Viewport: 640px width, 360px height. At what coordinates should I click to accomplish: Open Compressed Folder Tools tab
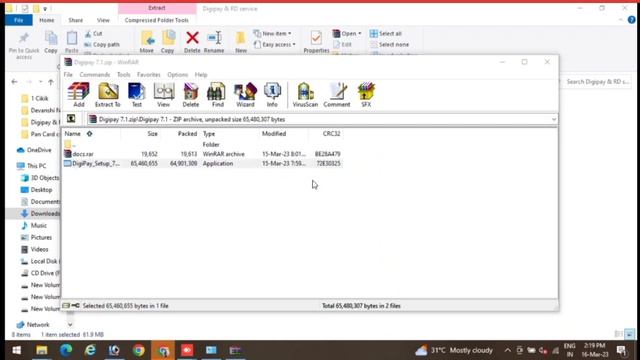(x=157, y=20)
